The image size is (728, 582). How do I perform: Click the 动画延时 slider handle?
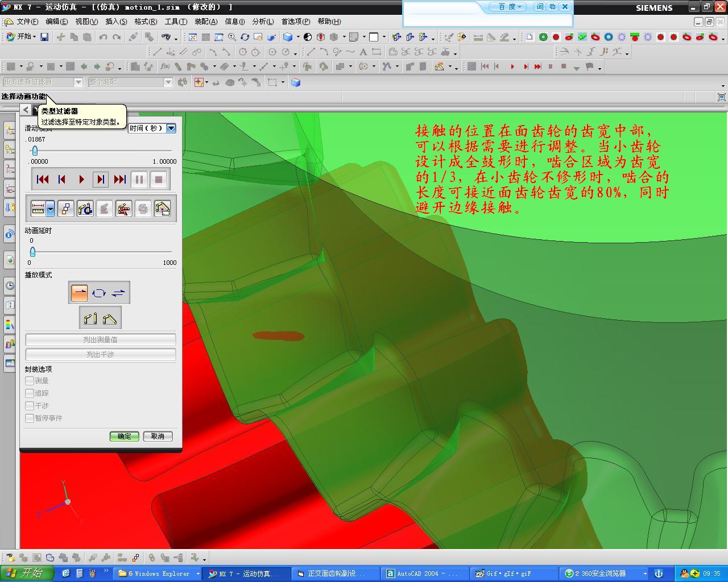click(32, 252)
